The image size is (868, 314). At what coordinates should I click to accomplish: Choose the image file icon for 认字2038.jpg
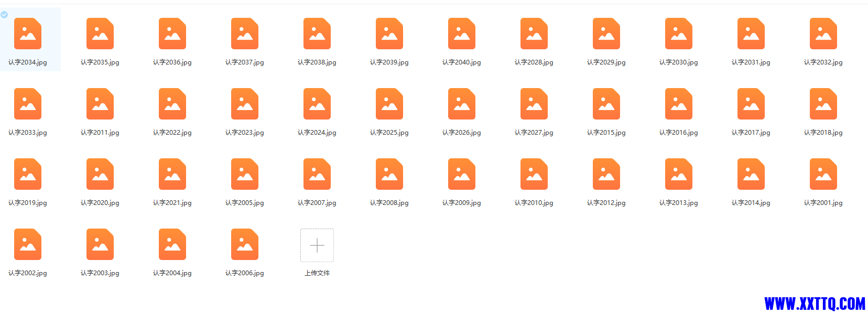click(x=317, y=34)
